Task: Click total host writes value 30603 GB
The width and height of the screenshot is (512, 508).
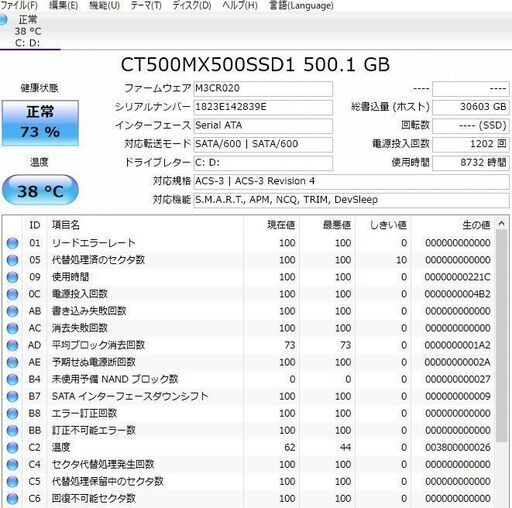Action: pyautogui.click(x=471, y=107)
